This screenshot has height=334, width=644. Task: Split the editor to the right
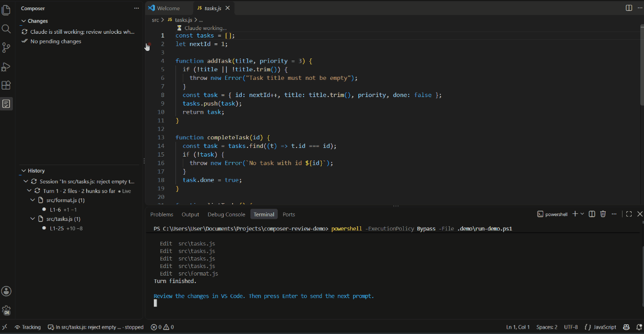coord(629,8)
